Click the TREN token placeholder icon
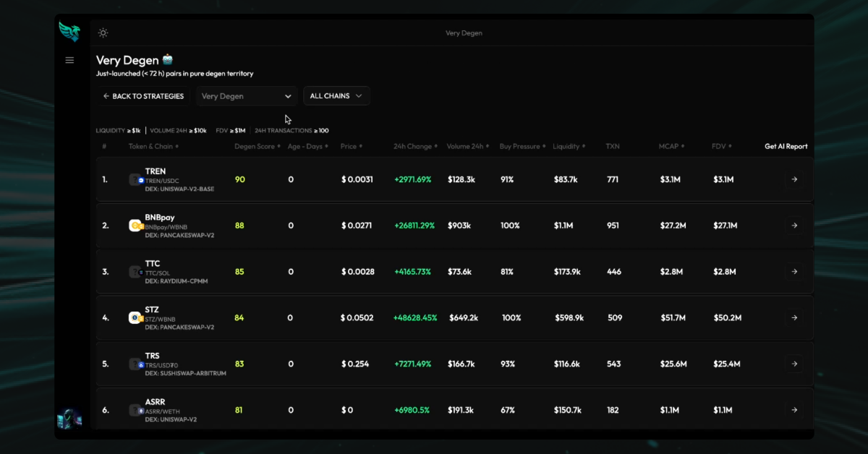The height and width of the screenshot is (454, 868). point(135,179)
